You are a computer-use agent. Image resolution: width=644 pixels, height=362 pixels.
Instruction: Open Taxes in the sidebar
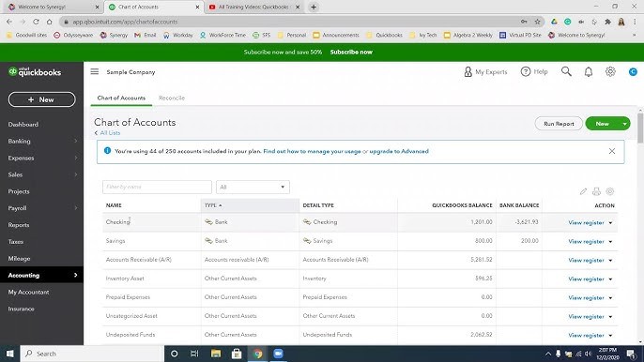16,242
